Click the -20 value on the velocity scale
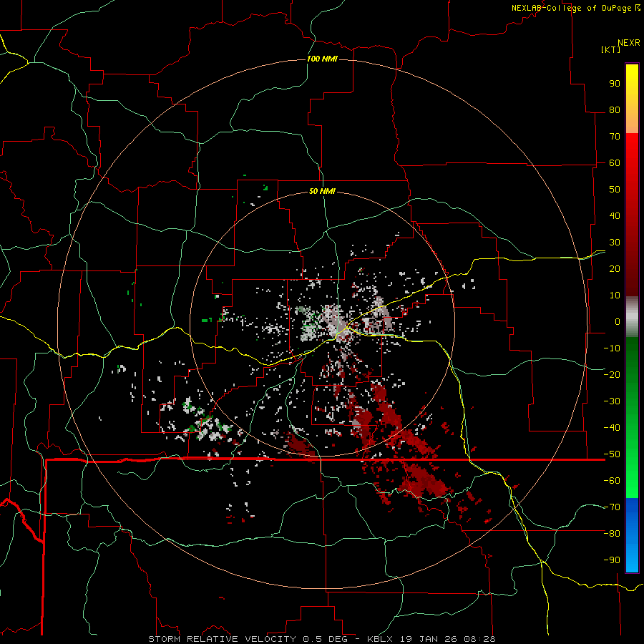This screenshot has width=644, height=644. [x=612, y=374]
